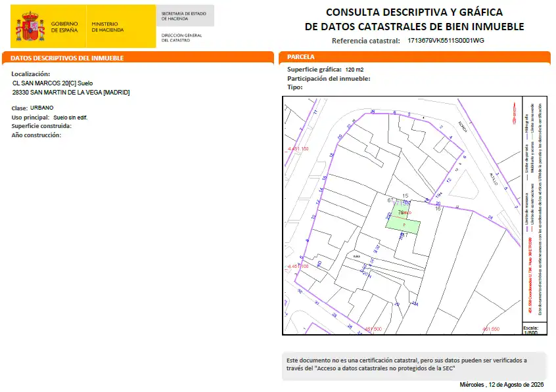Click the 'Uso principal:' label
The height and width of the screenshot is (392, 556).
coord(30,118)
